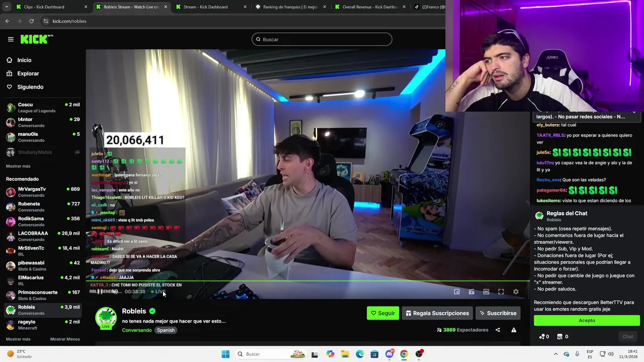
Task: Click the Suscribirse button
Action: [x=498, y=313]
